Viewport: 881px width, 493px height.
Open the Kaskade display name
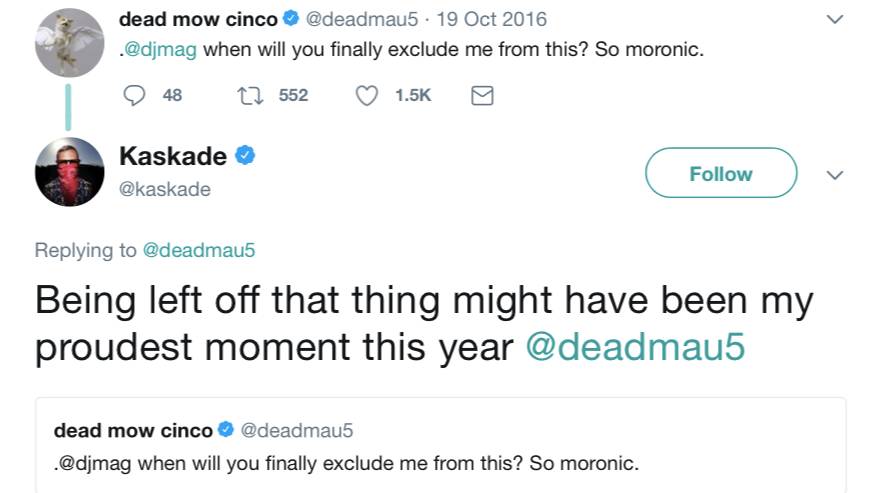[x=173, y=156]
